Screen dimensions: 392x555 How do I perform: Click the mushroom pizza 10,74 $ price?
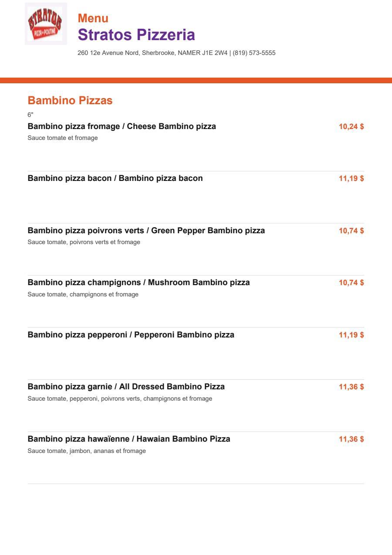click(351, 283)
